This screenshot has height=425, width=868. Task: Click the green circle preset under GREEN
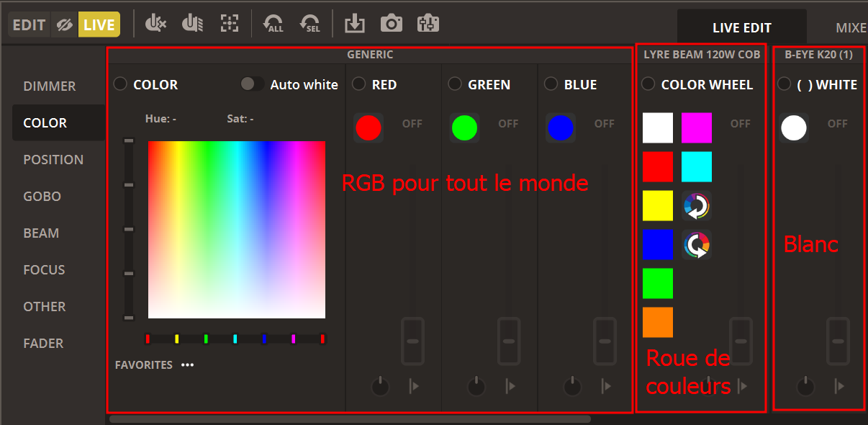[464, 128]
